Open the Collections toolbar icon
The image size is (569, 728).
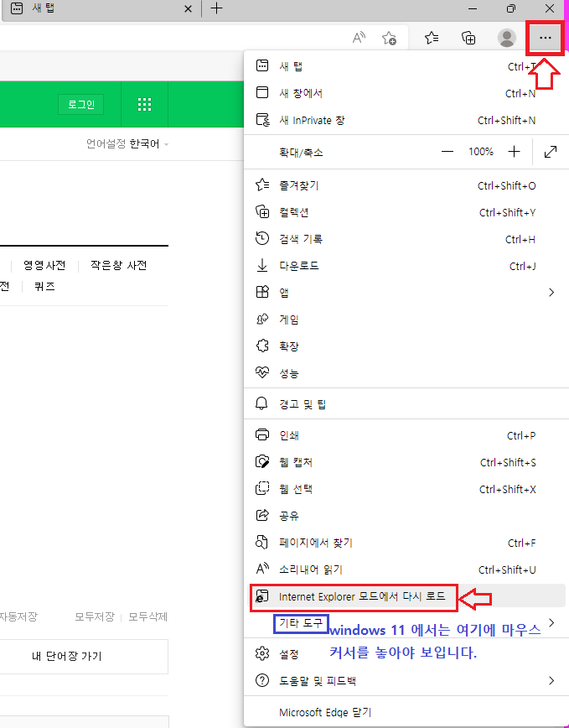click(468, 38)
